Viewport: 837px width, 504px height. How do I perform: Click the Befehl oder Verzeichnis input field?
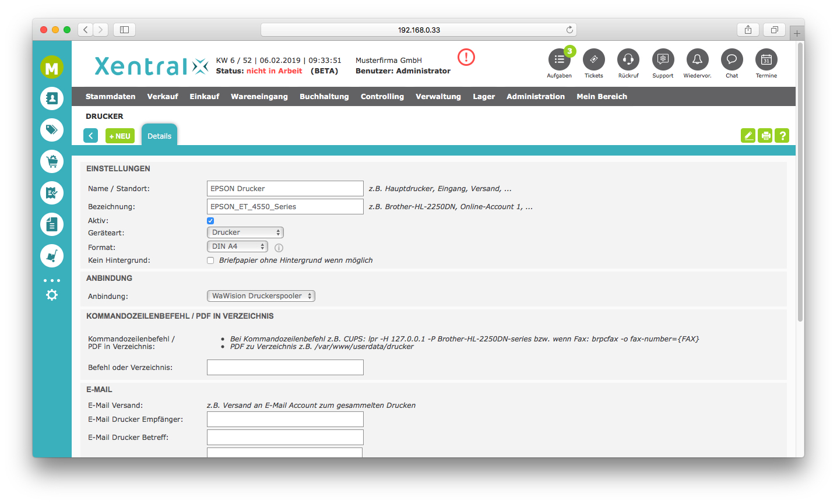[285, 367]
